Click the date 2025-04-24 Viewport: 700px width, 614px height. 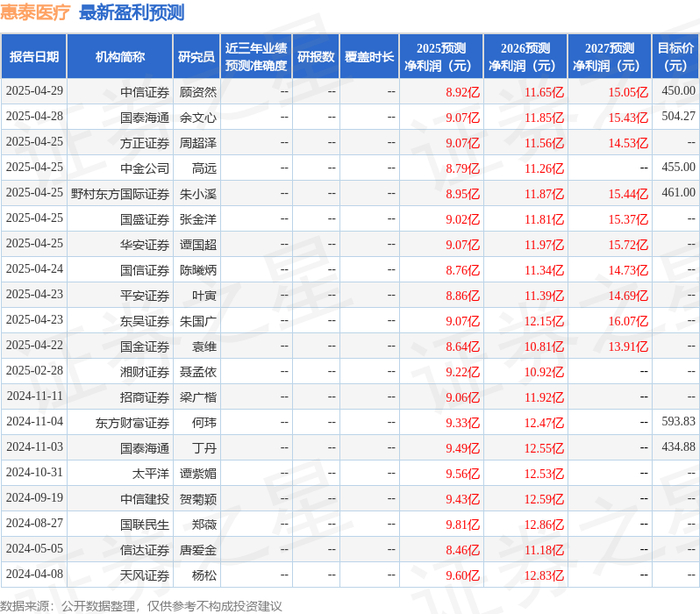[34, 269]
